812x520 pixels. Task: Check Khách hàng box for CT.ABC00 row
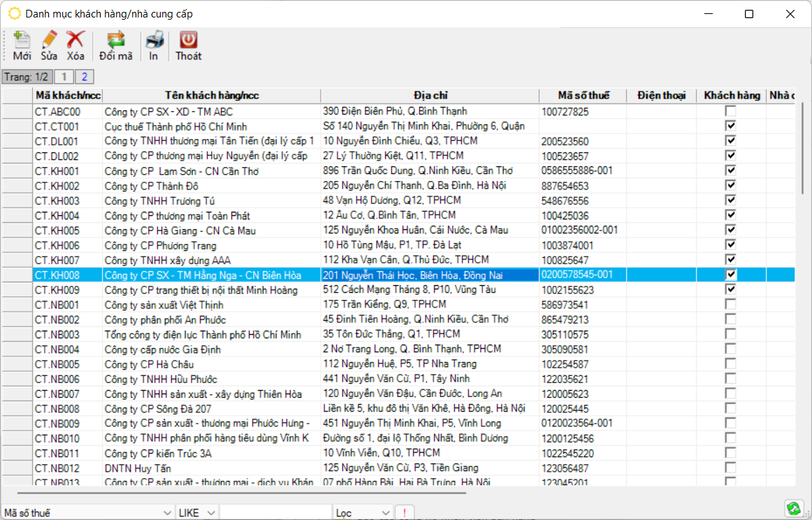click(x=730, y=111)
